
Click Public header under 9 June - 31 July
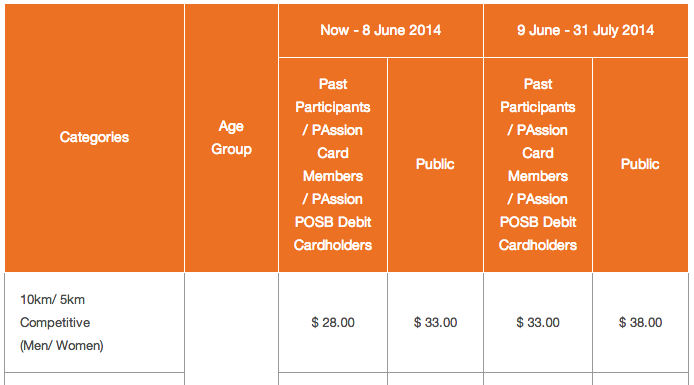pos(640,165)
